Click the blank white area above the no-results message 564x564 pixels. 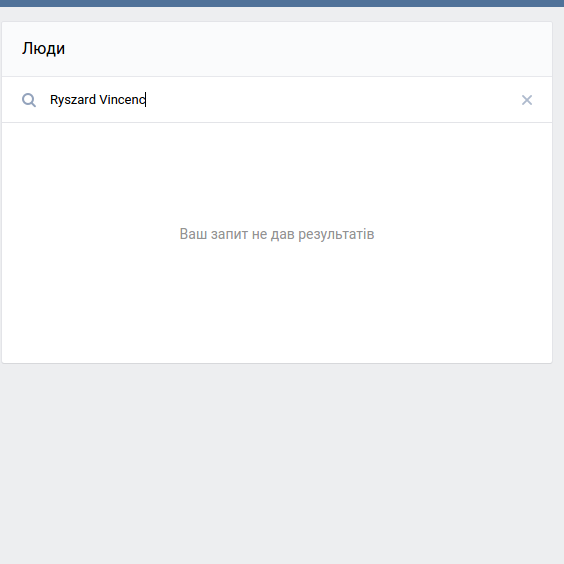277,173
